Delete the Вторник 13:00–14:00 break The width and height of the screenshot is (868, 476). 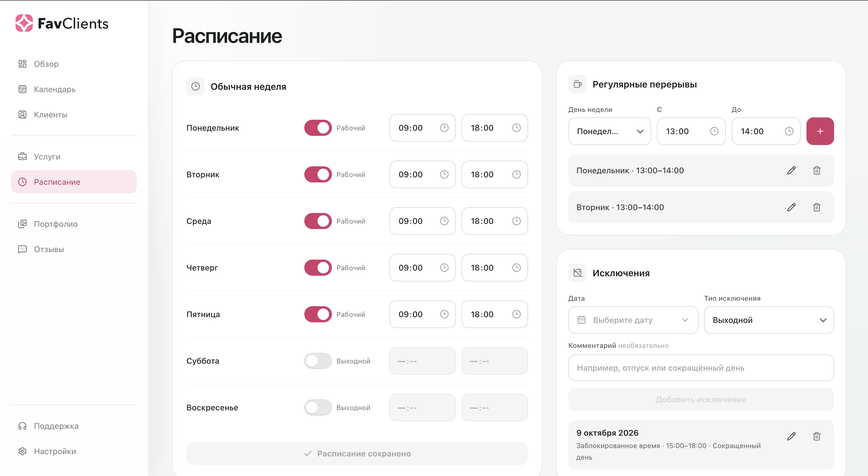coord(817,207)
